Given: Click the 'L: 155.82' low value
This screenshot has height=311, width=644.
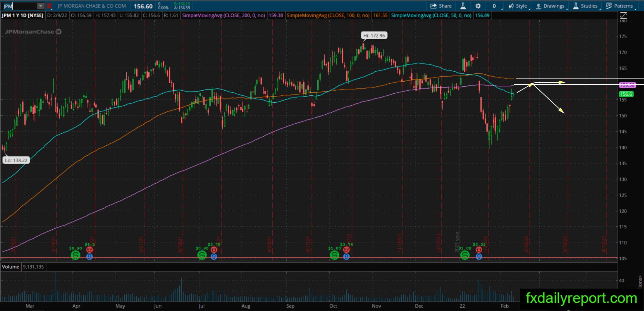Looking at the screenshot, I should point(129,15).
